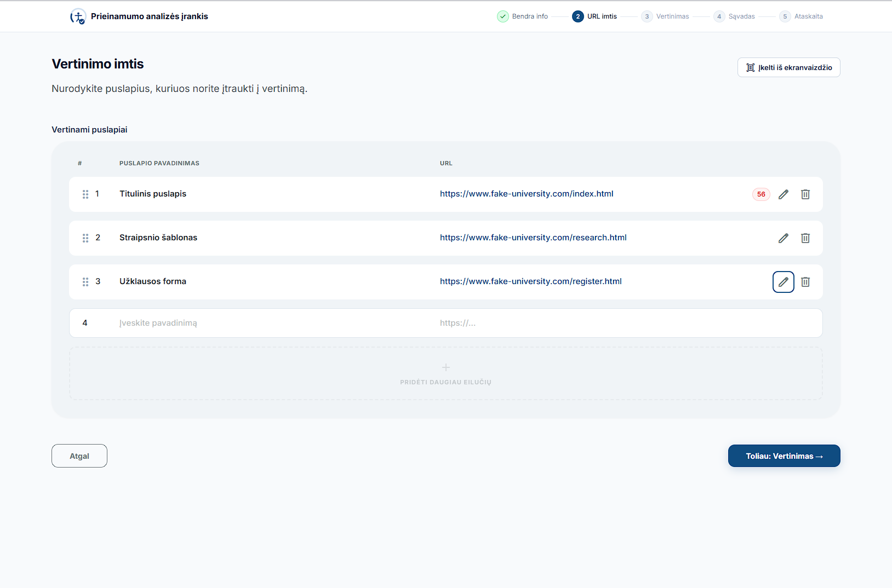
Task: Edit the Užklausos forma row
Action: [784, 282]
